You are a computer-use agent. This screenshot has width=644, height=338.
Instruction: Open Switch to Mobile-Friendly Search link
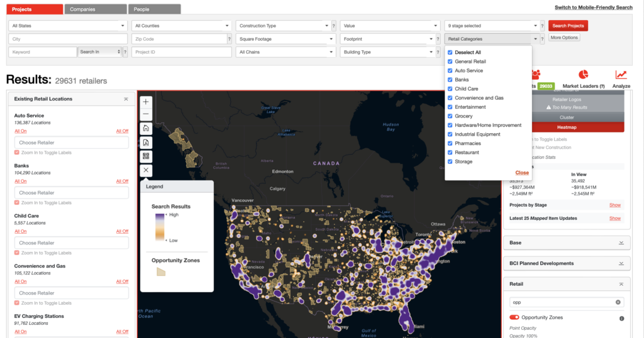pos(594,8)
